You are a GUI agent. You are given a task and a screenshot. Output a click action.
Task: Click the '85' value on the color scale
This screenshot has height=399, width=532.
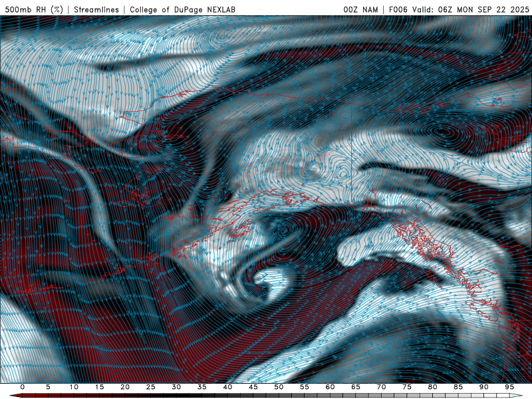[x=458, y=387]
